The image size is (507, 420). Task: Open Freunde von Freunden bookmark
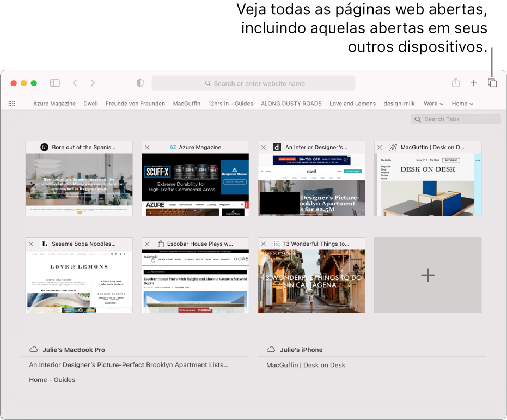tap(135, 104)
